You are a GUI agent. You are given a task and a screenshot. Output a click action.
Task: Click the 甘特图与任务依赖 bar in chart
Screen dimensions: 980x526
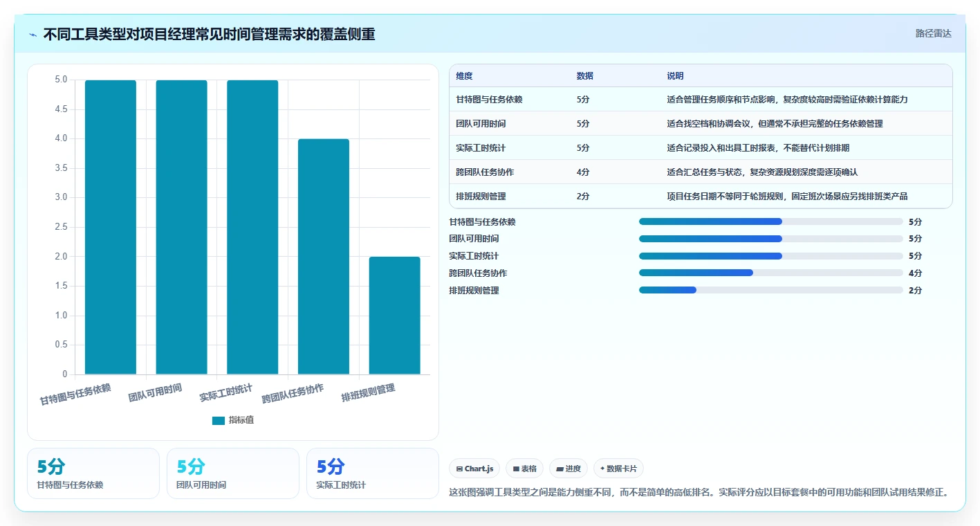pos(111,227)
